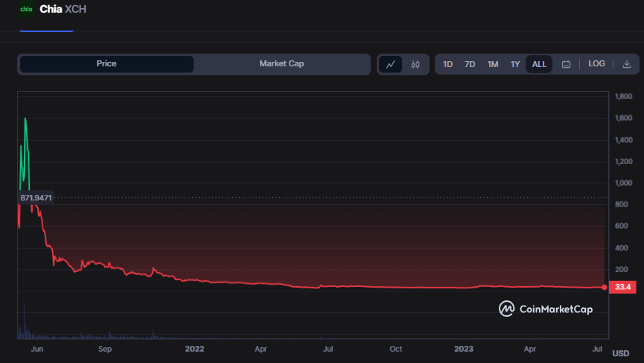Click the 200 y-axis value
The width and height of the screenshot is (644, 363).
coord(622,269)
